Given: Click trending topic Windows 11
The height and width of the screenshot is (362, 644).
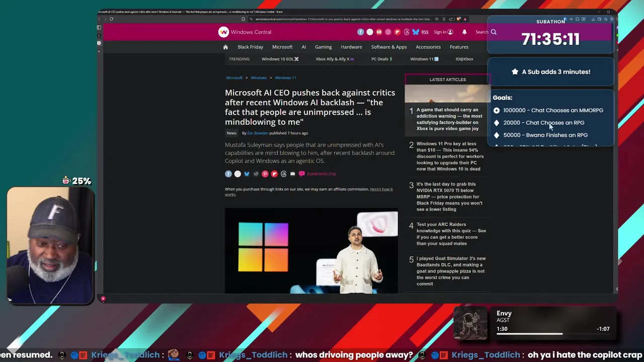Looking at the screenshot, I should coord(424,59).
